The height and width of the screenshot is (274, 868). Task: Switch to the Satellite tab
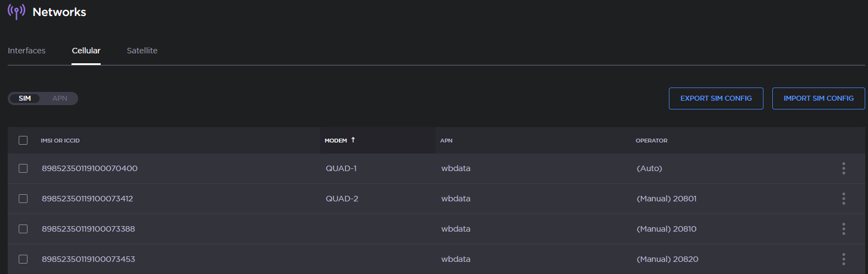[x=142, y=51]
